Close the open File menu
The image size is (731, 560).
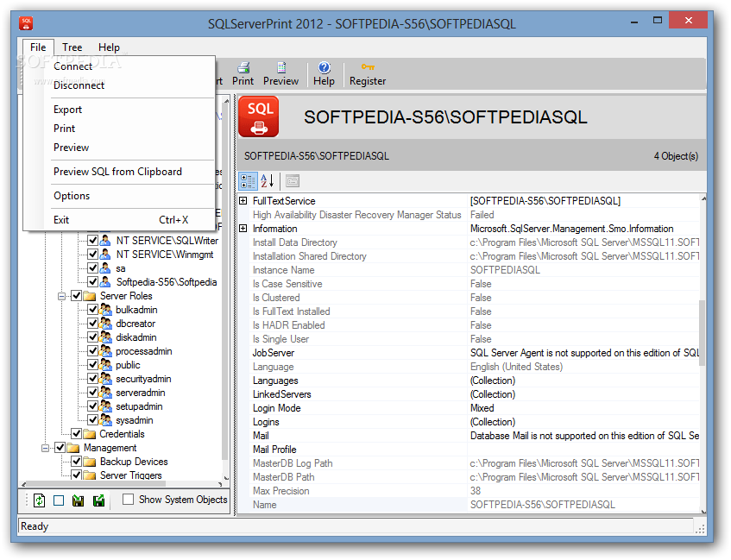38,47
